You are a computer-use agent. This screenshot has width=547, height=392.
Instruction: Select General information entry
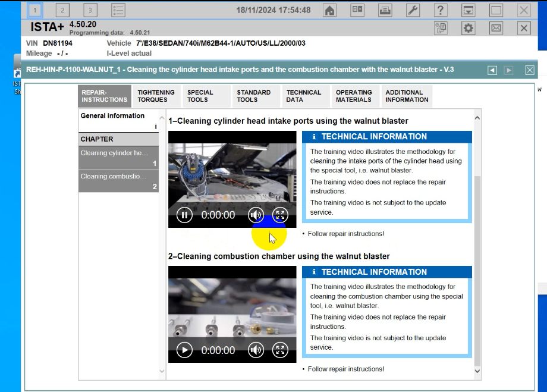click(x=118, y=121)
